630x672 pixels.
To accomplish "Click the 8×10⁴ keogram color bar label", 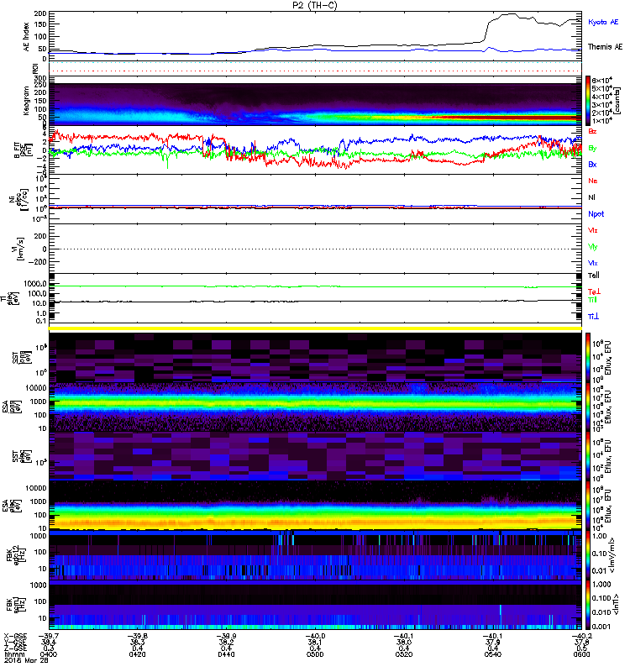I will 601,80.
